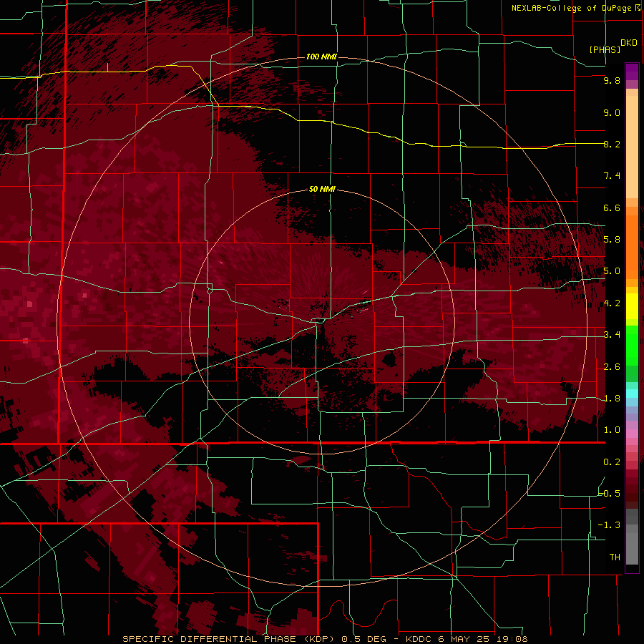Click the "TH" threshold label on the legend
The width and height of the screenshot is (644, 644).
click(x=615, y=557)
